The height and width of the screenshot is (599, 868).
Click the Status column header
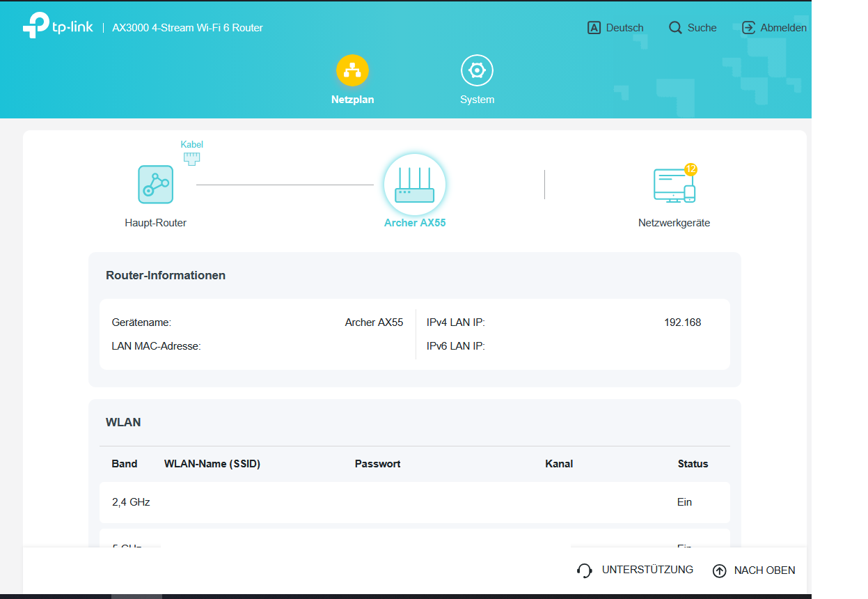click(693, 464)
